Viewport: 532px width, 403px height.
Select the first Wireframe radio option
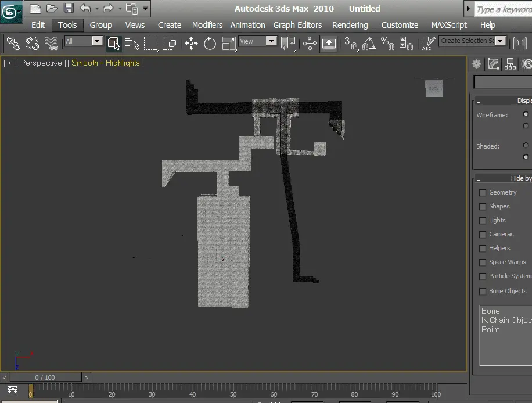coord(526,114)
